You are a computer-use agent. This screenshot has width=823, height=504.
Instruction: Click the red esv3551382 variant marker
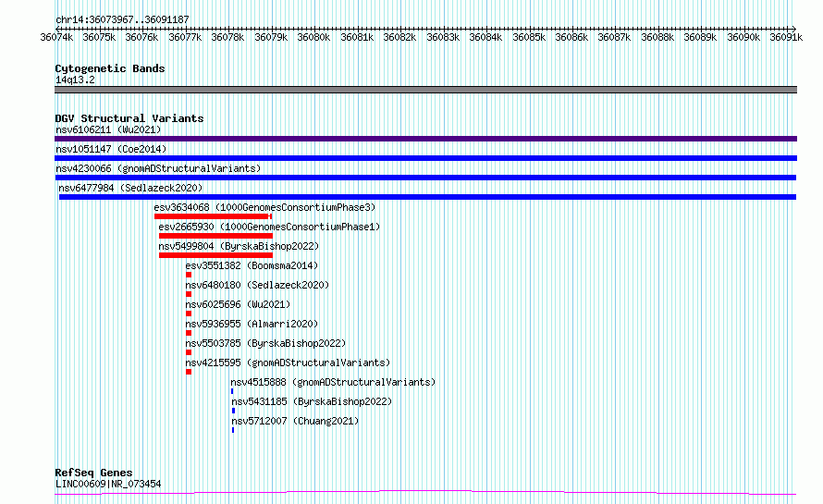(x=189, y=275)
